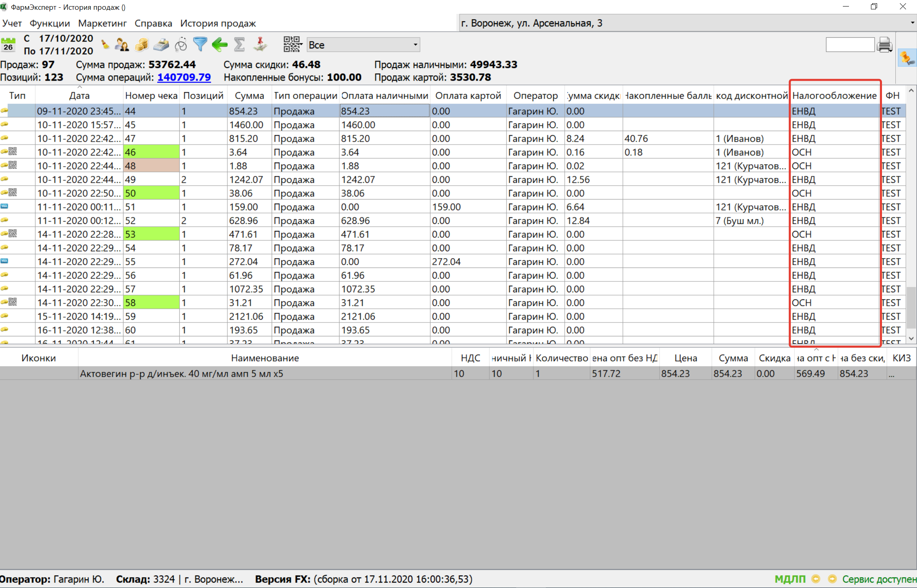
Task: Open the Функции menu
Action: click(50, 24)
